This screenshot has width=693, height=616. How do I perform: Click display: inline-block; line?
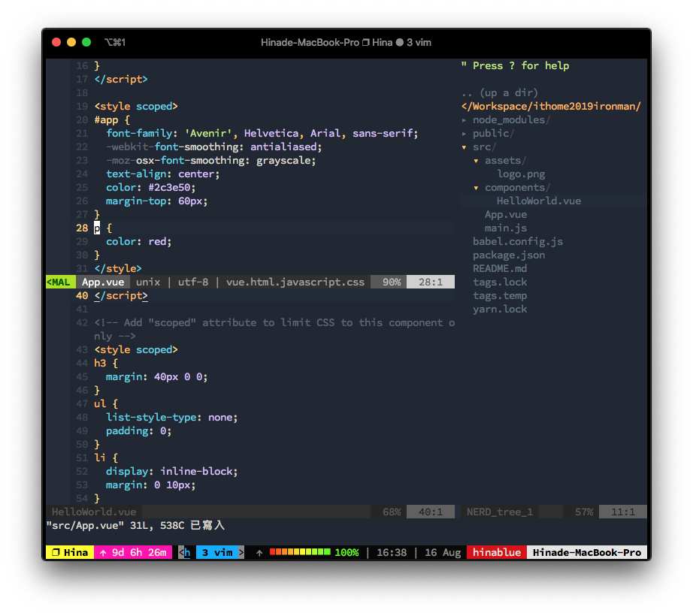pyautogui.click(x=172, y=472)
